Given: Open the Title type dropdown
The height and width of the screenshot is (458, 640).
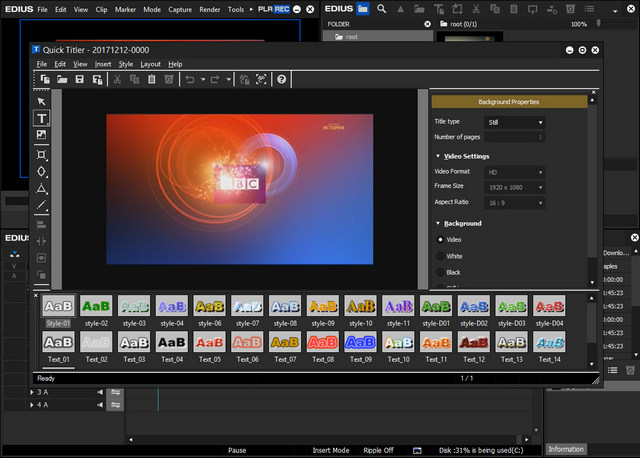Looking at the screenshot, I should pos(516,122).
